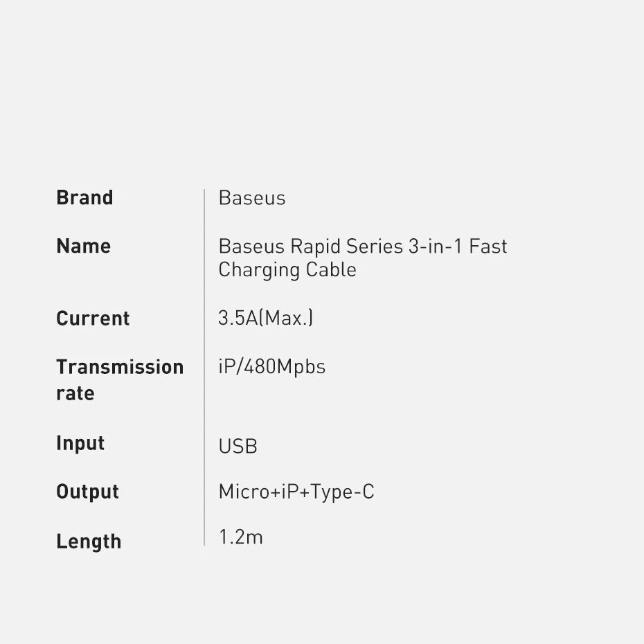Click the Name row label
This screenshot has width=644, height=644.
[x=83, y=247]
